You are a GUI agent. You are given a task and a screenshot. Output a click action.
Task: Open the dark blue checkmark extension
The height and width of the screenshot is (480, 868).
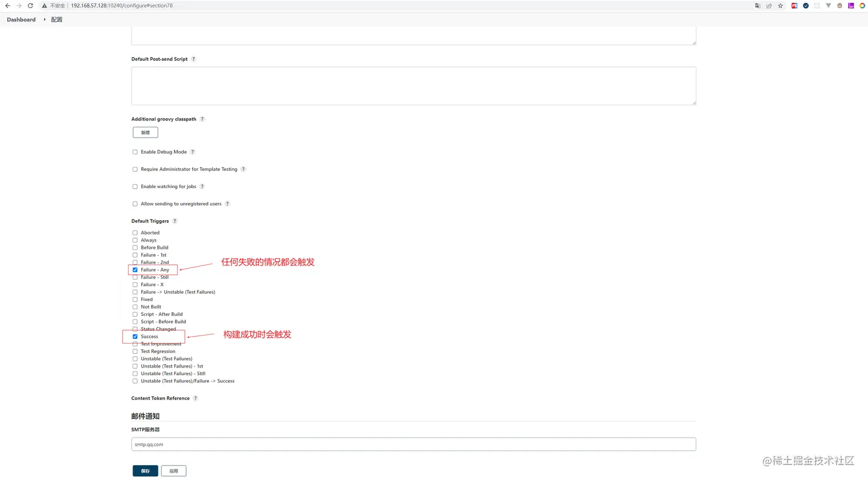point(806,6)
